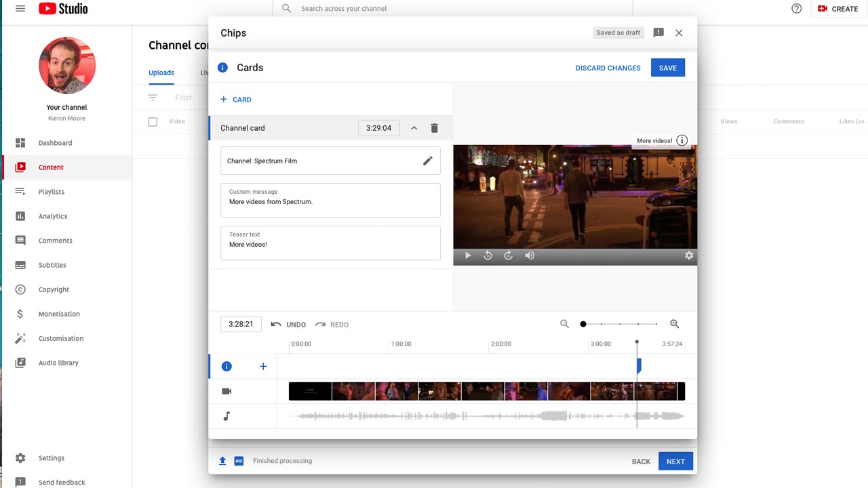This screenshot has width=868, height=488.
Task: Save the card changes
Action: pos(667,68)
